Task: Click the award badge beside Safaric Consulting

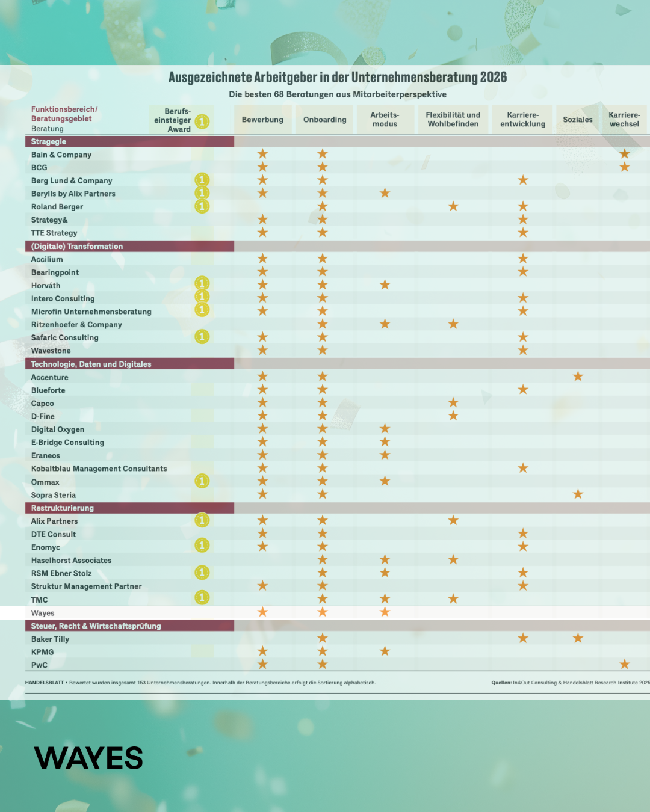Action: 202,337
